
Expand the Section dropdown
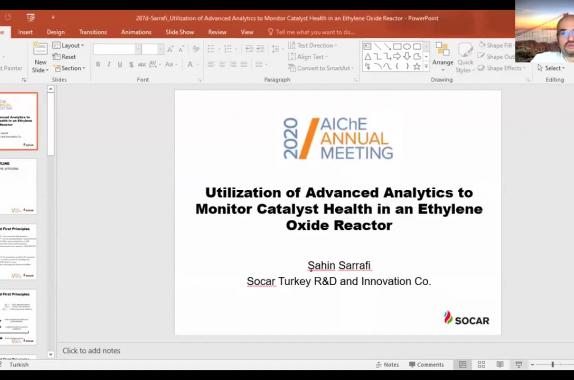pyautogui.click(x=69, y=68)
